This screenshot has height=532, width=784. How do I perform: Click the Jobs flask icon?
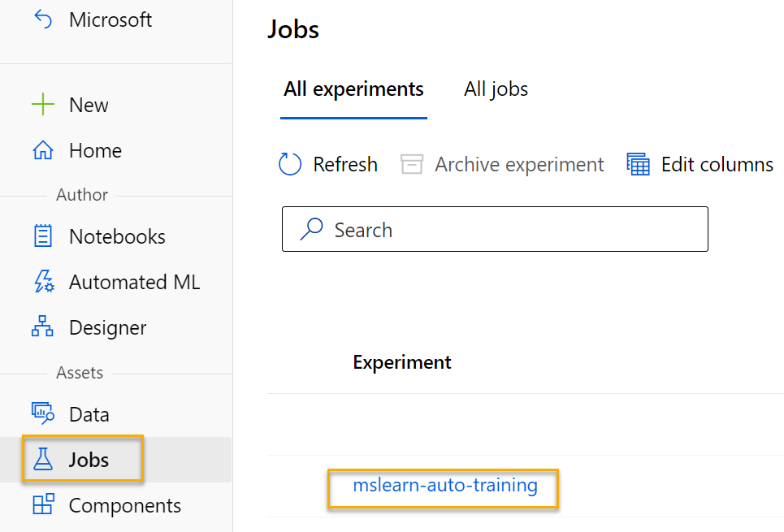coord(43,459)
